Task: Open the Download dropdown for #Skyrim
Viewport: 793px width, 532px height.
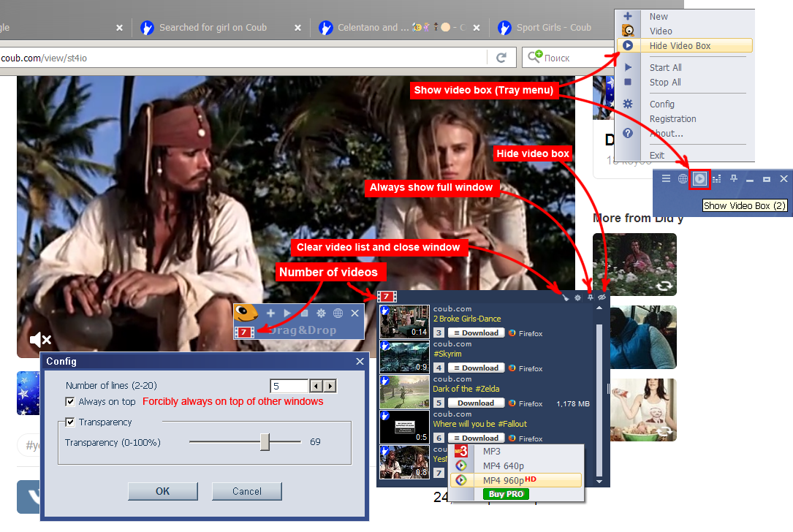Action: click(x=476, y=368)
